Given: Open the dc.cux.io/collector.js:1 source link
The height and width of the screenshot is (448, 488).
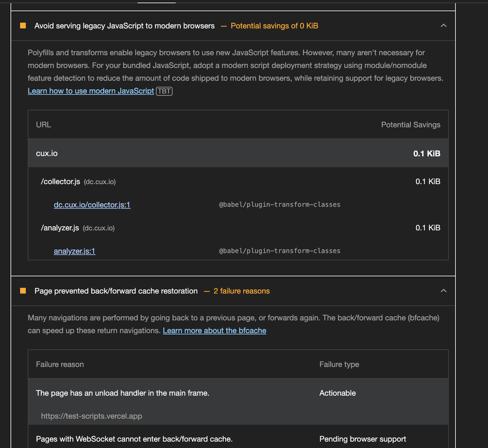Looking at the screenshot, I should (x=92, y=204).
